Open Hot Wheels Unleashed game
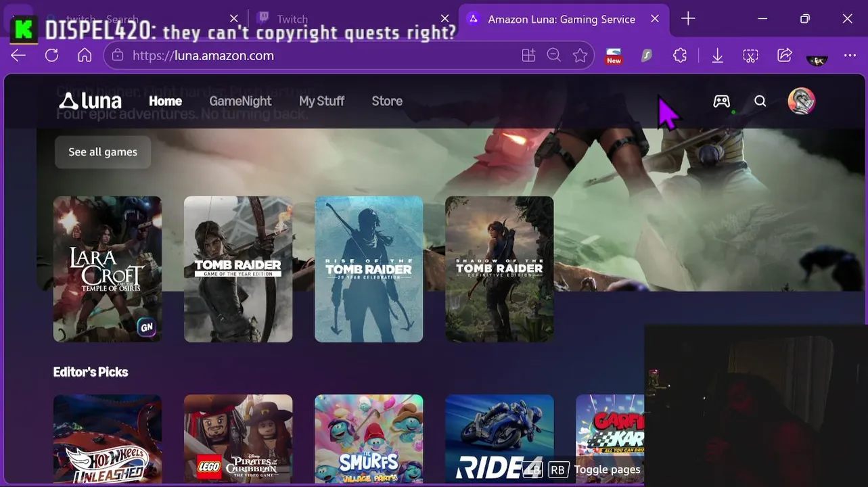868x487 pixels. (x=108, y=440)
